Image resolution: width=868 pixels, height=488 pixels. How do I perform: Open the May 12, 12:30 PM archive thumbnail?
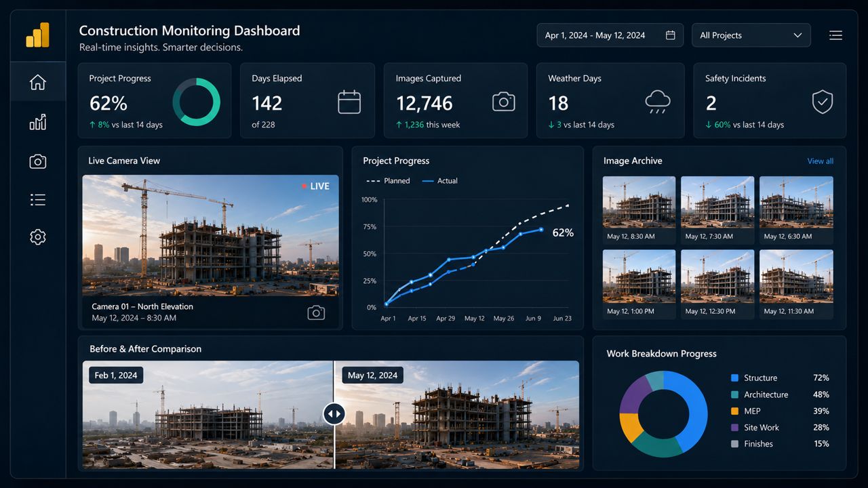(x=717, y=284)
